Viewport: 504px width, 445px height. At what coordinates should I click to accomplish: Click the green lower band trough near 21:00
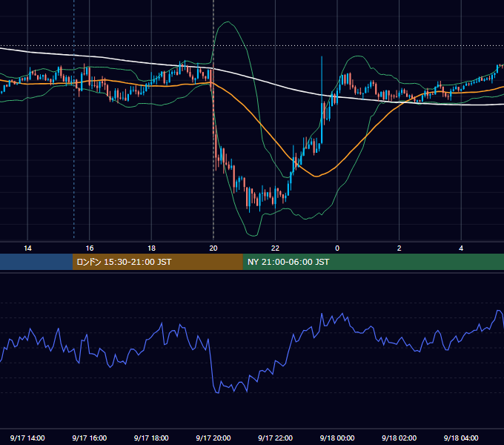[253, 236]
